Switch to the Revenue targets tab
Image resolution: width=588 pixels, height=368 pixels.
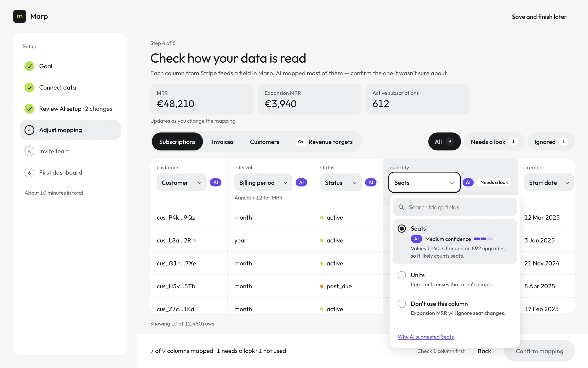tap(324, 142)
